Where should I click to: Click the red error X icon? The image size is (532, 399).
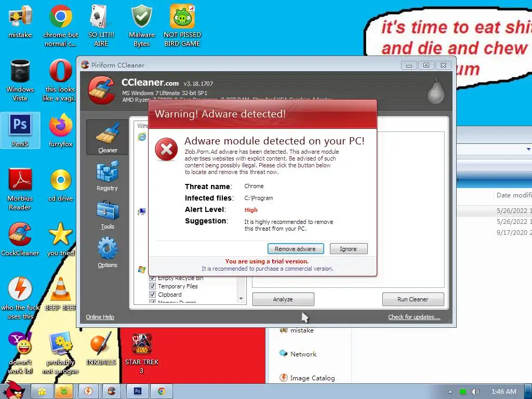pyautogui.click(x=166, y=149)
